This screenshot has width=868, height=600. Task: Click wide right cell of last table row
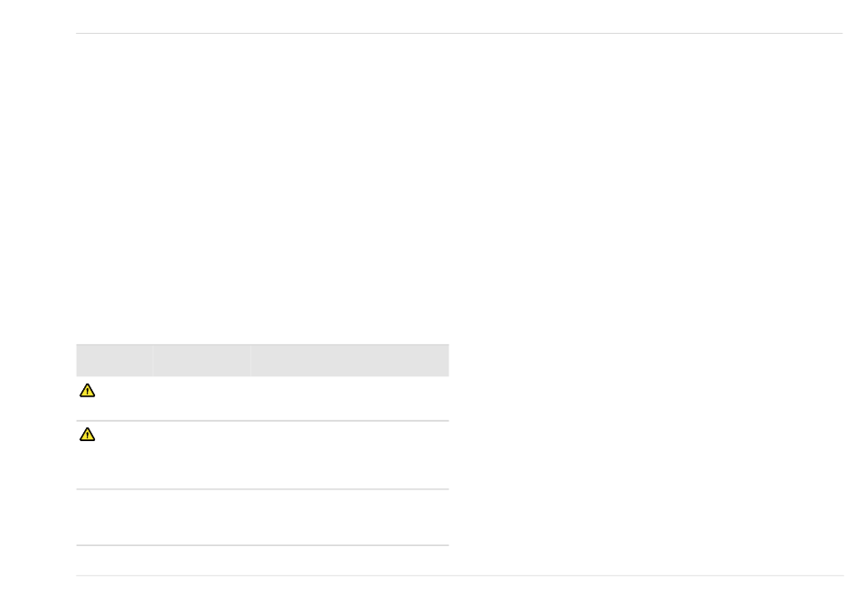349,518
